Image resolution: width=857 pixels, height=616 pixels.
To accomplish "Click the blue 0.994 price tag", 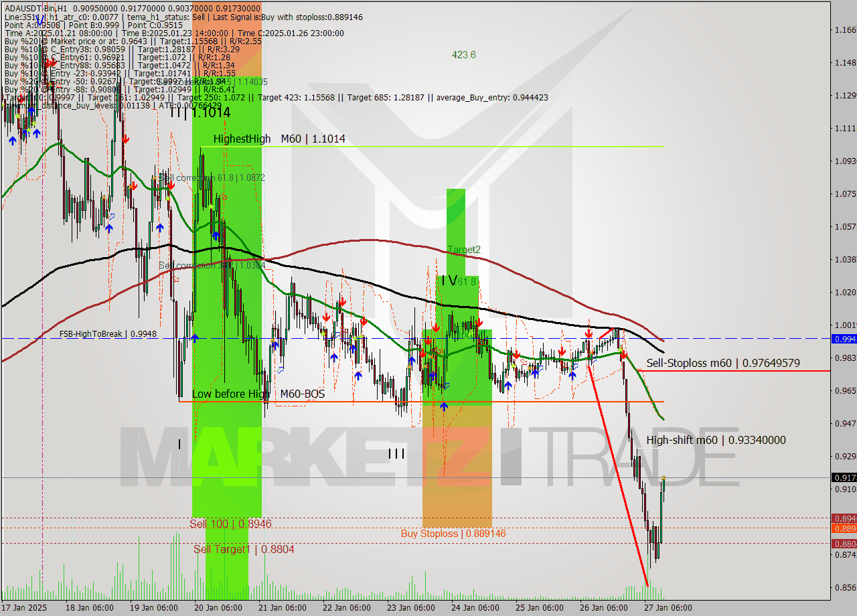I will click(844, 339).
